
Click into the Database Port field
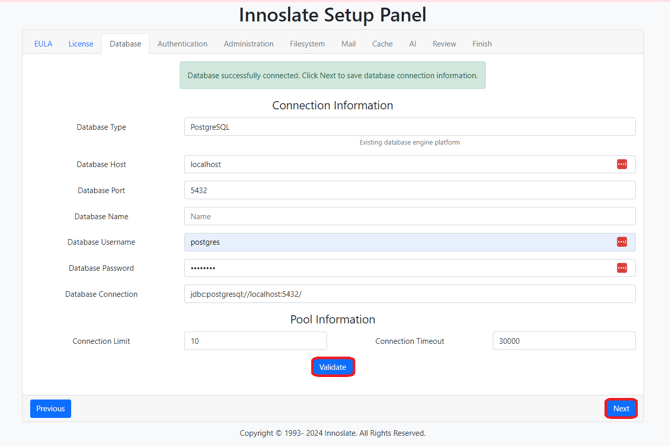point(410,190)
